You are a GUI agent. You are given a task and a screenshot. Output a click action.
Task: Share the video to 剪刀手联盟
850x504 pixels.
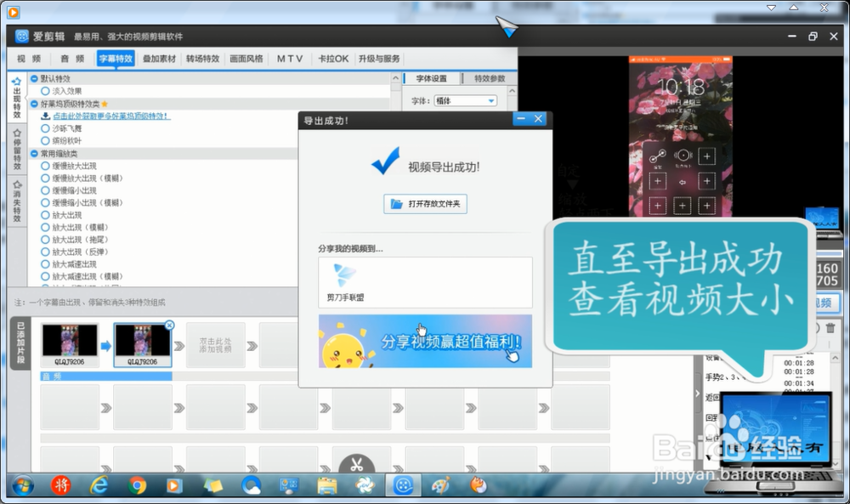coord(345,282)
